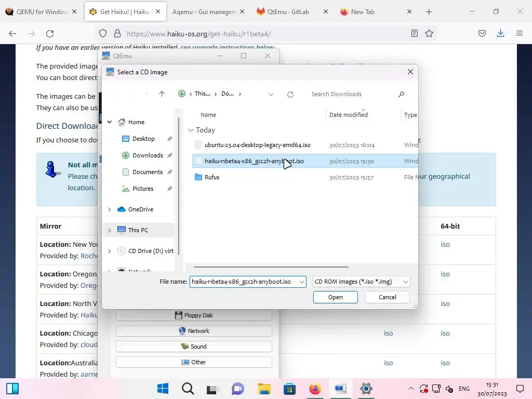Tick checkbox beside haiku-r1beta4 iso file

pos(198,161)
